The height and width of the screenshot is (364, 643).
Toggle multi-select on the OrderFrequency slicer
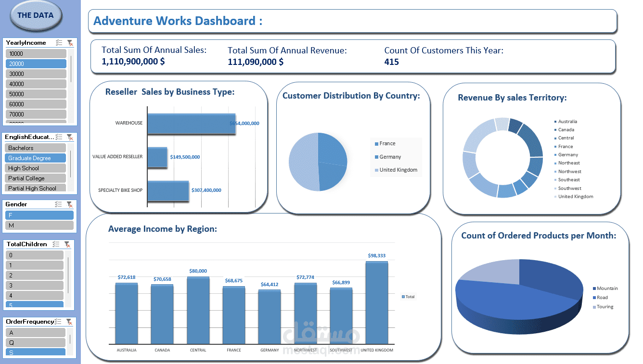click(x=59, y=322)
